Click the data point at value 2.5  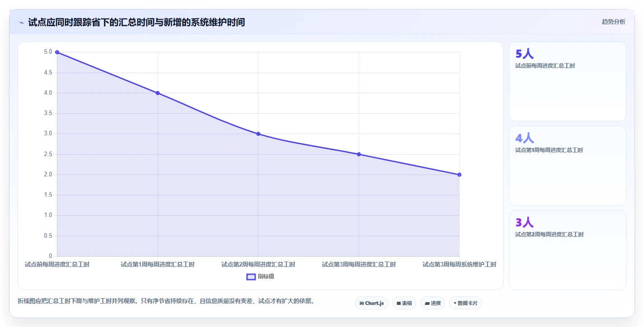(359, 154)
